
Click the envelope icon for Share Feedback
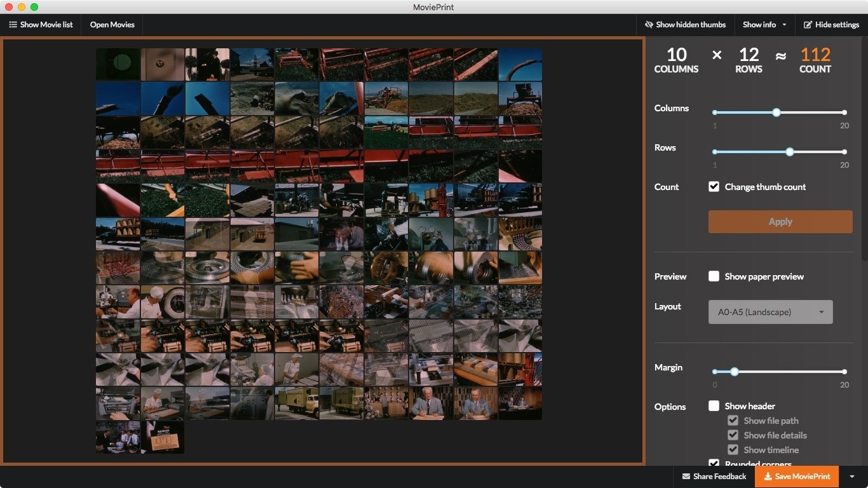[x=686, y=477]
